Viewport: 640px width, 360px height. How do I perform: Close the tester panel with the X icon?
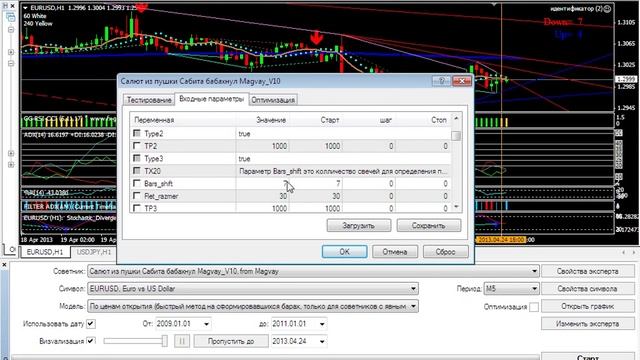pyautogui.click(x=4, y=265)
